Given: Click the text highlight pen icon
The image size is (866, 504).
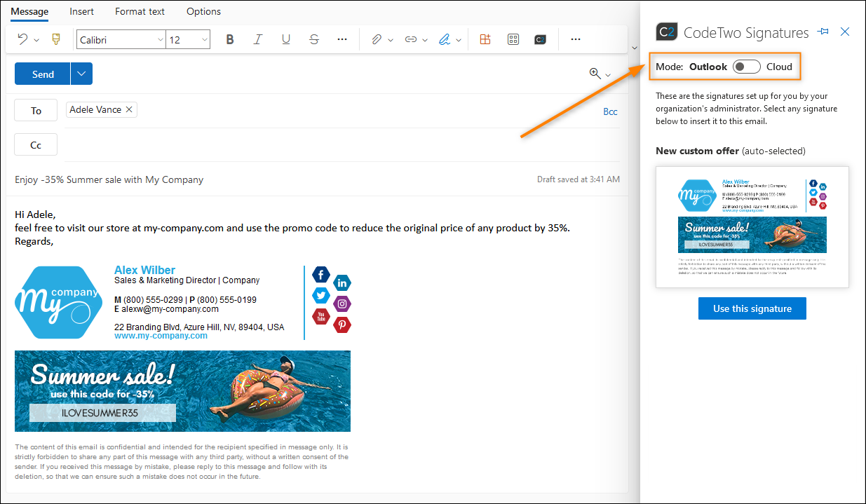Looking at the screenshot, I should 445,39.
